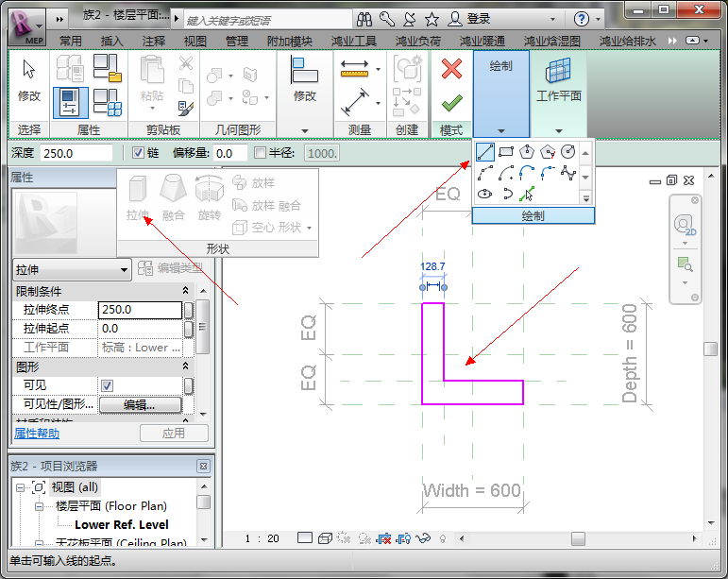The image size is (728, 579).
Task: Collapse 楼层平面 (Floor Plan) tree node
Action: (x=40, y=506)
